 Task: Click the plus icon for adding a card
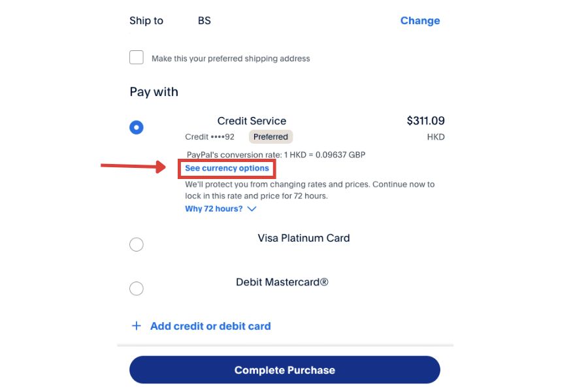[136, 326]
